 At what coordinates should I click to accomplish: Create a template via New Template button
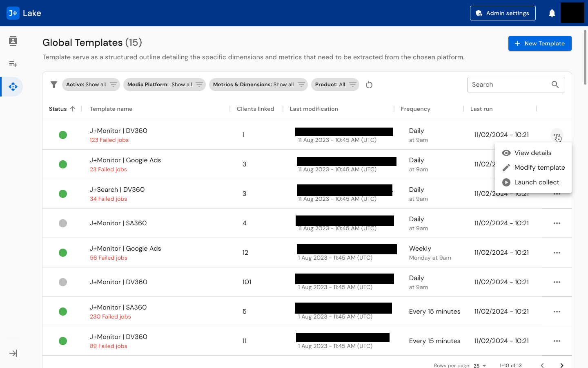point(540,43)
